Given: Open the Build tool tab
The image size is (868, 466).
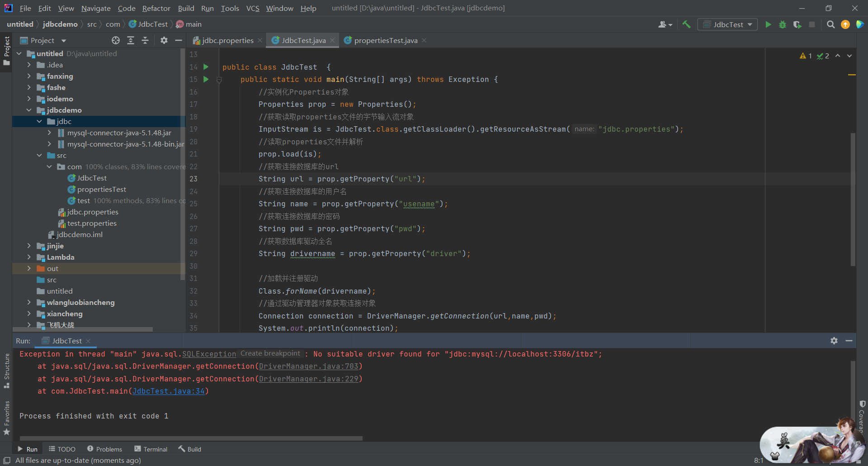Looking at the screenshot, I should click(x=190, y=449).
